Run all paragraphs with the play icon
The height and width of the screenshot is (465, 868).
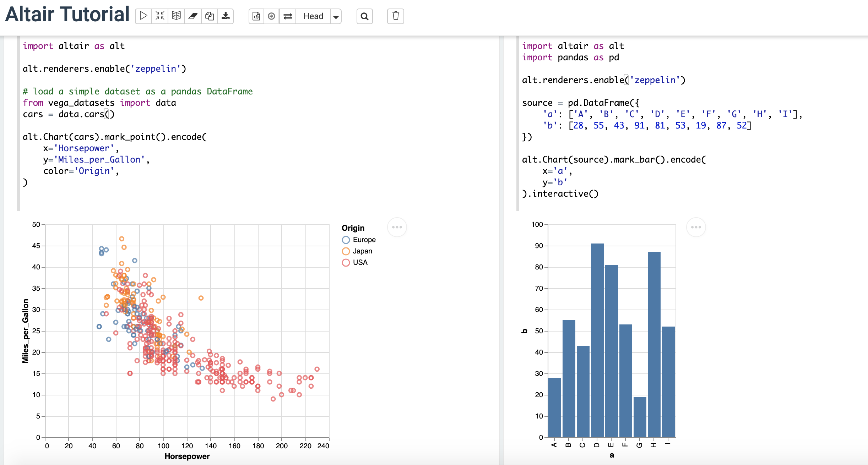[x=143, y=16]
